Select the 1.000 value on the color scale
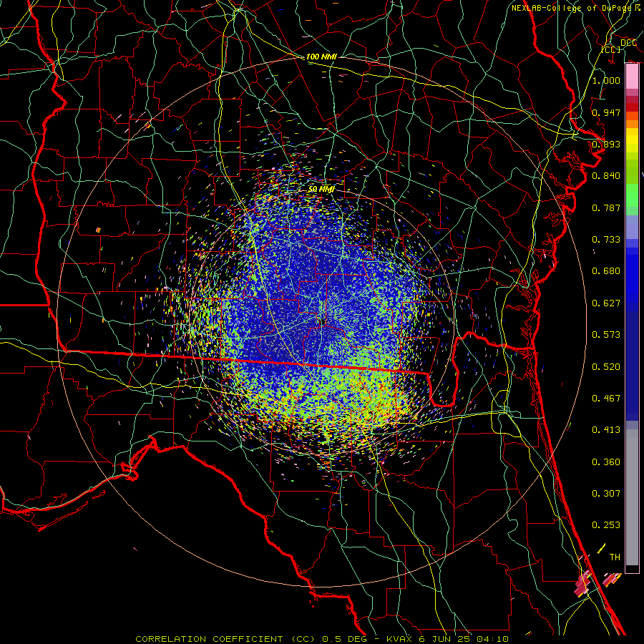 [606, 80]
